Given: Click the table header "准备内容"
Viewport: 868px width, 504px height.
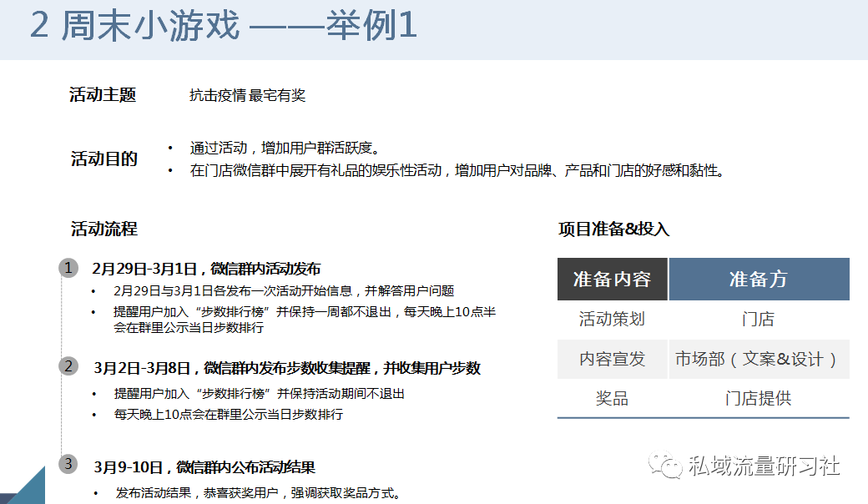Looking at the screenshot, I should (613, 279).
